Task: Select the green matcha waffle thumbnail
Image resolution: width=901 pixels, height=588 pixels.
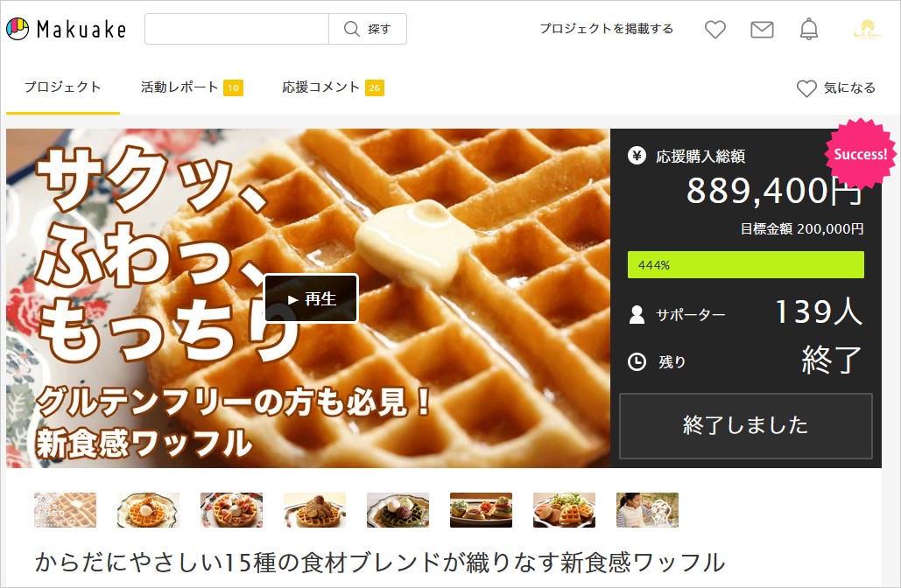Action: [398, 510]
